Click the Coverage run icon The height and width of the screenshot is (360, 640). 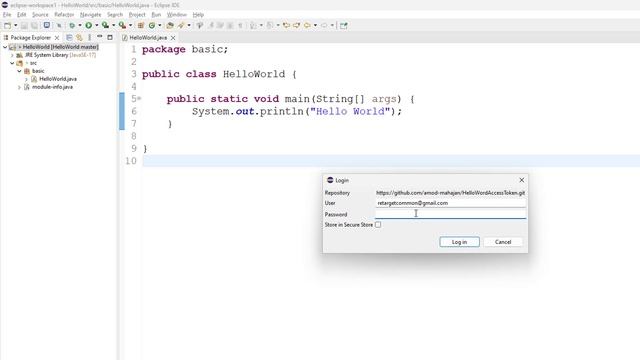pyautogui.click(x=105, y=25)
